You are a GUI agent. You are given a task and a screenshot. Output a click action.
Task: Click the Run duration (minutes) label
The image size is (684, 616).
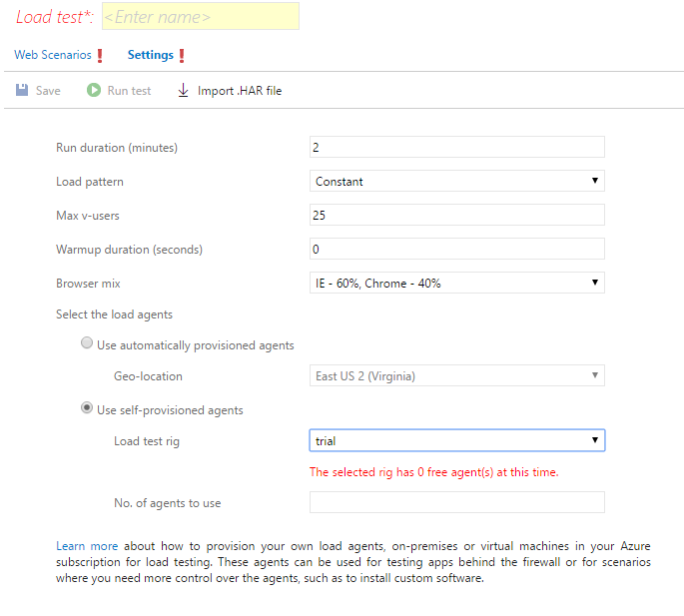(117, 148)
